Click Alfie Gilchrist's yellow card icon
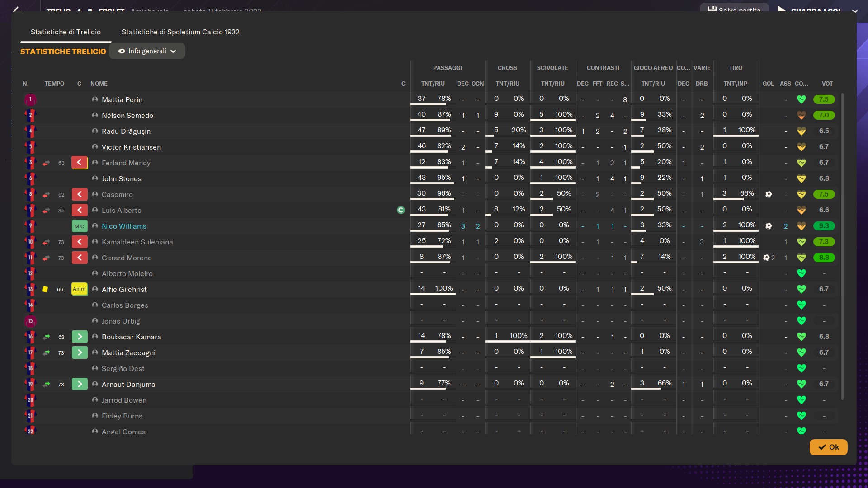The width and height of the screenshot is (868, 488). pyautogui.click(x=45, y=289)
